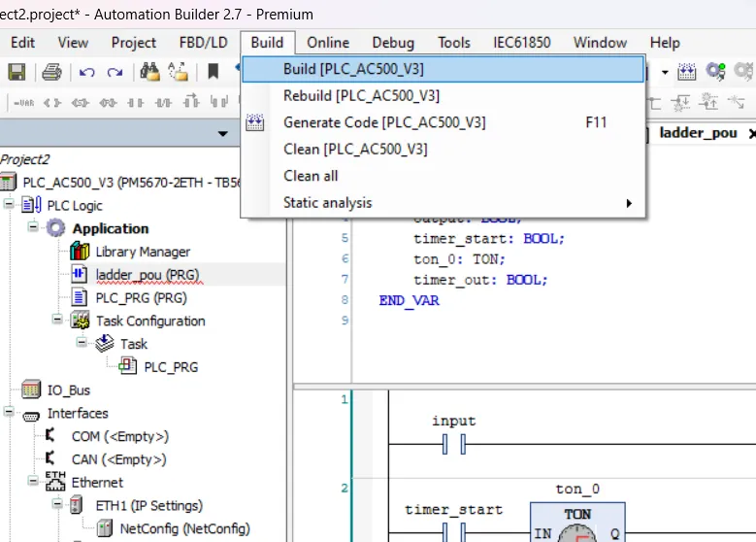
Task: Select PLC_PRG (PRG) in the tree
Action: click(x=142, y=298)
